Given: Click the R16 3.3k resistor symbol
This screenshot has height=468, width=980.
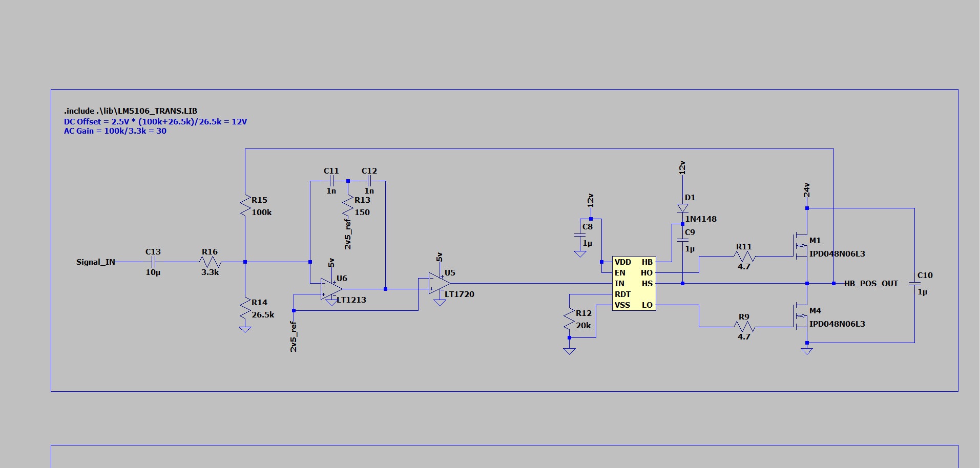Looking at the screenshot, I should (210, 262).
